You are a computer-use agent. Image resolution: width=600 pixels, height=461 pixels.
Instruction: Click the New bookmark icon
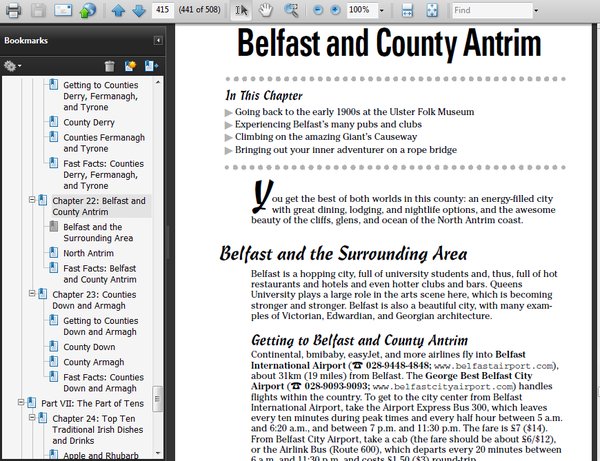(130, 66)
